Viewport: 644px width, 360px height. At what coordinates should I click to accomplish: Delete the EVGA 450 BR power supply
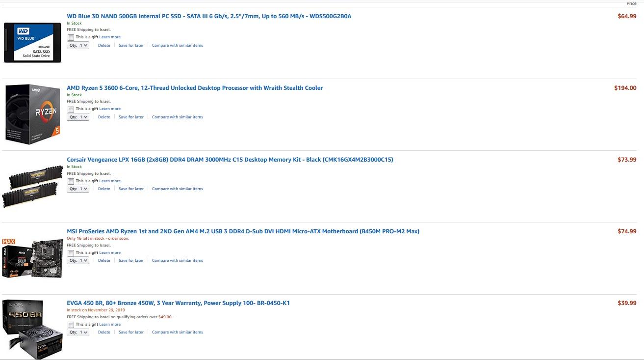104,332
